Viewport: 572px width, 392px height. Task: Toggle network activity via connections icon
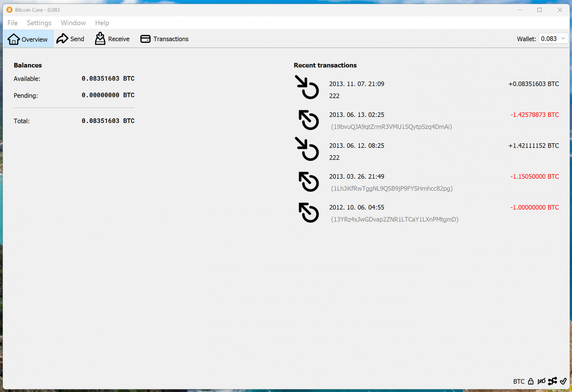coord(552,381)
